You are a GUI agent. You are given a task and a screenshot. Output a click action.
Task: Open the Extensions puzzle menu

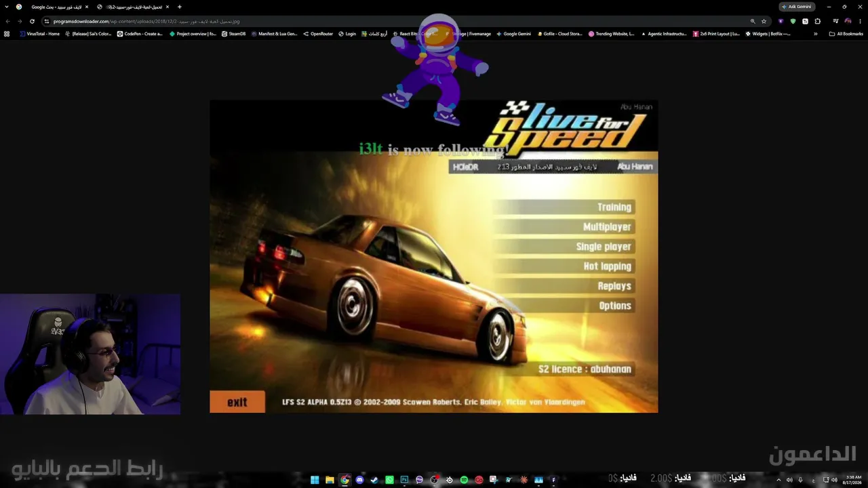(817, 21)
